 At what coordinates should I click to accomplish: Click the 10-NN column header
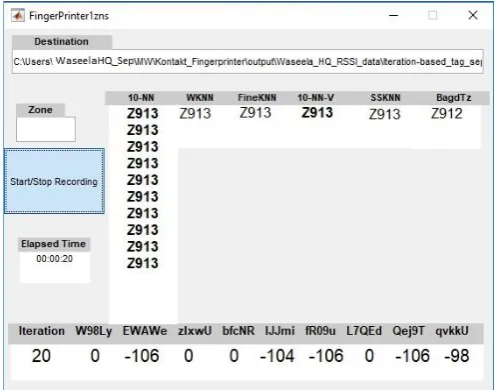point(141,98)
